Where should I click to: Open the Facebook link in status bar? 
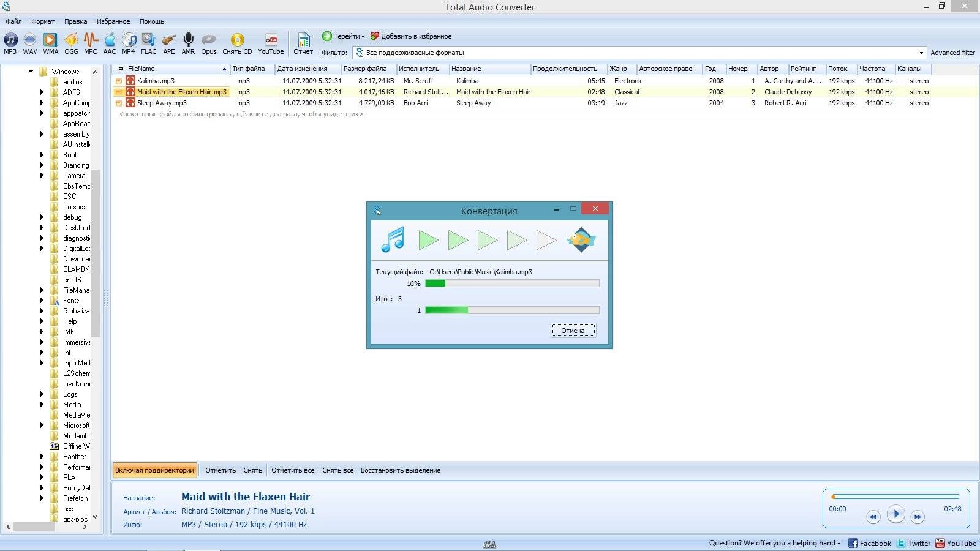pyautogui.click(x=870, y=543)
